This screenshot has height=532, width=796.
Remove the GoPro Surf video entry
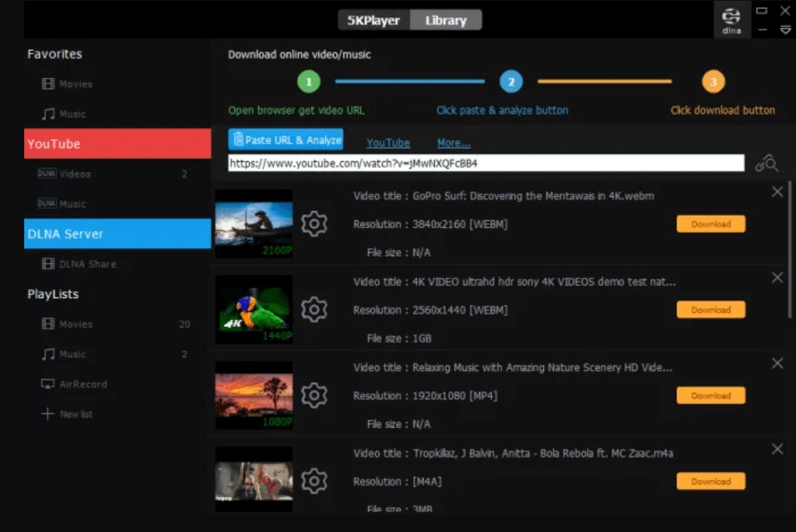tap(777, 191)
